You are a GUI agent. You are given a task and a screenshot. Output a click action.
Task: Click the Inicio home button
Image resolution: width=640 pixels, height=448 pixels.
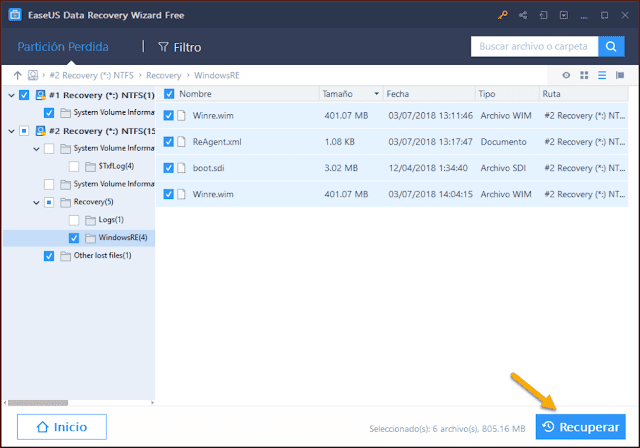[62, 427]
